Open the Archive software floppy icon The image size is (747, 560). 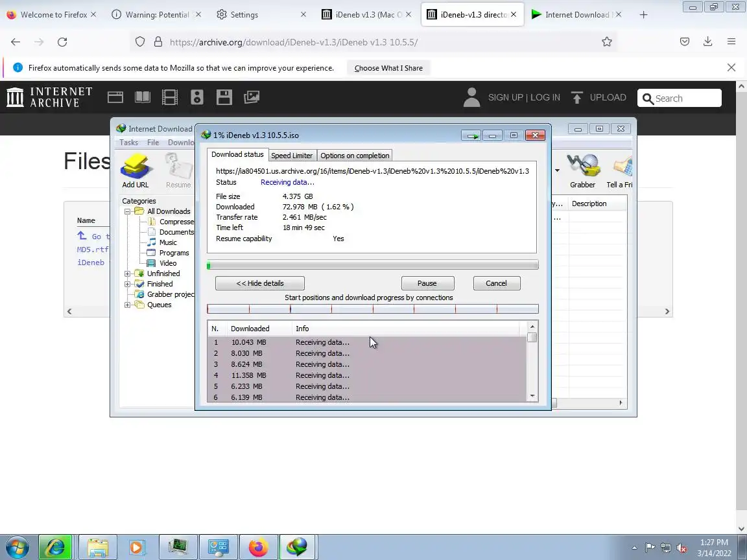(224, 97)
